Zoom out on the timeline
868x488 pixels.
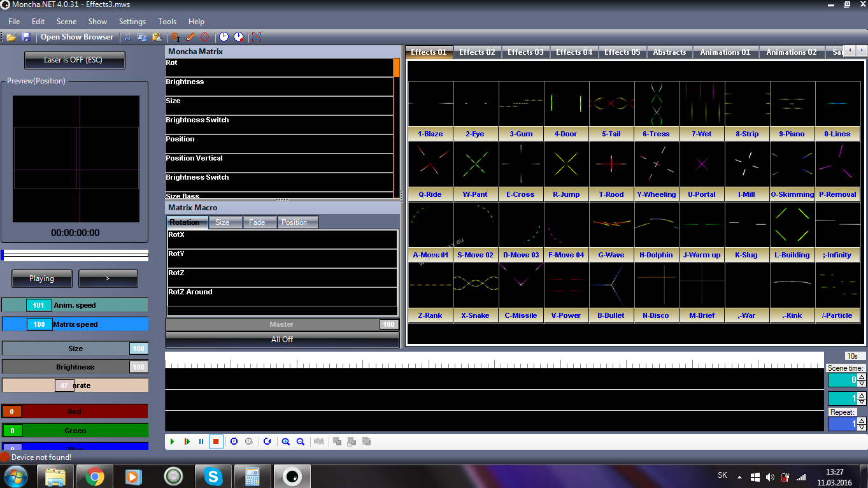point(301,441)
